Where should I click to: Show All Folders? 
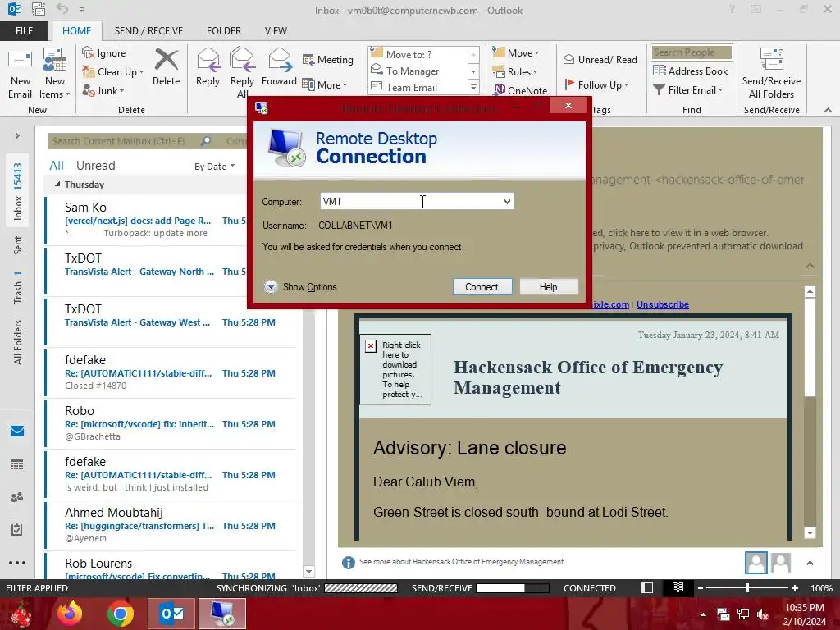[x=18, y=342]
